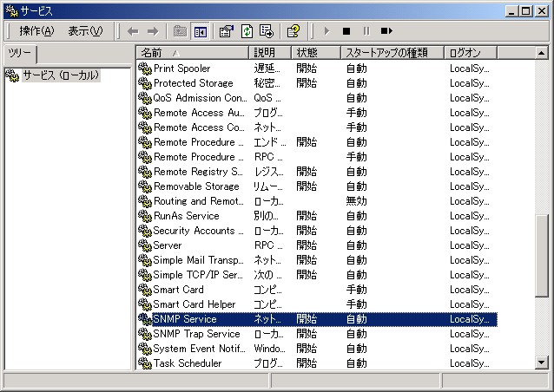The image size is (554, 392).
Task: Click the Restart Service button
Action: coord(386,31)
